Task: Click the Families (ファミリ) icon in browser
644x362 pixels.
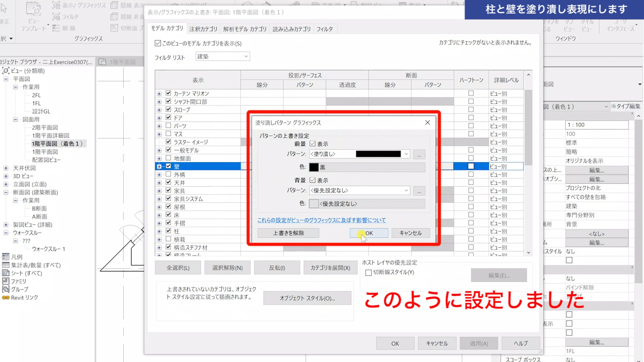Action: coord(6,281)
